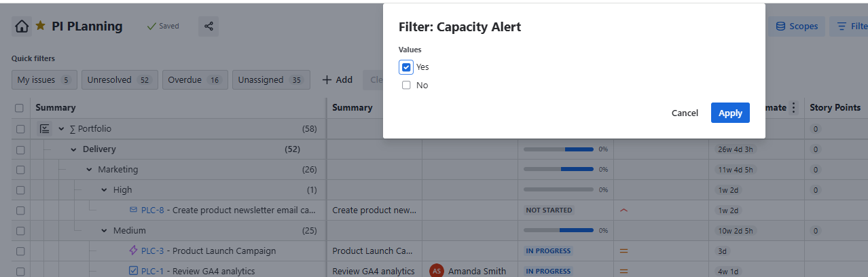Click the 11w 4d 5h estimate value
This screenshot has width=868, height=277.
point(736,169)
